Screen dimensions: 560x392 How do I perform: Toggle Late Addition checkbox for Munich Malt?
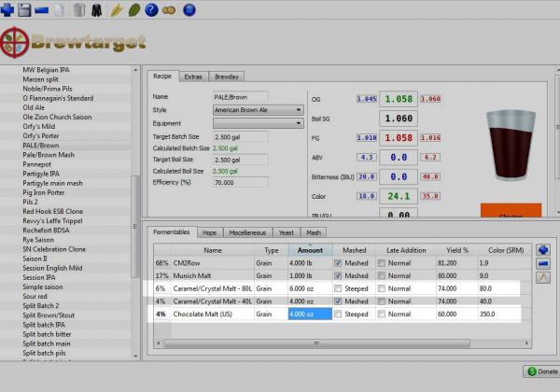click(x=382, y=276)
